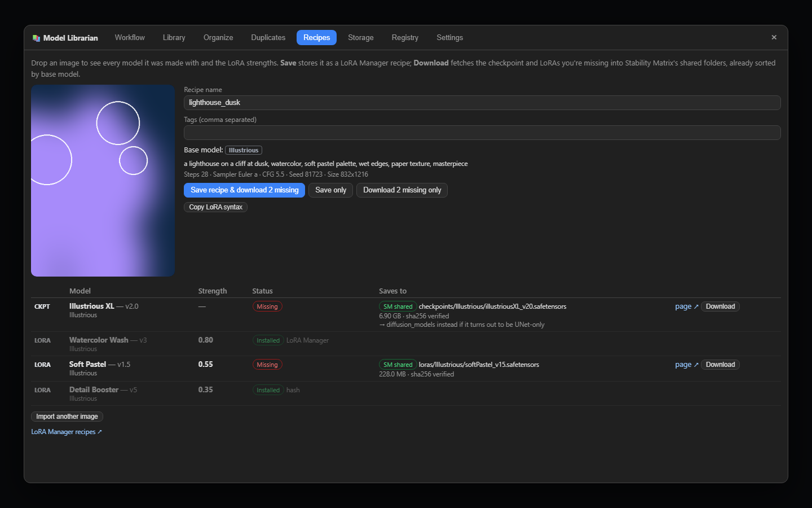The width and height of the screenshot is (812, 508).
Task: Save recipe and download 2 missing
Action: point(244,190)
